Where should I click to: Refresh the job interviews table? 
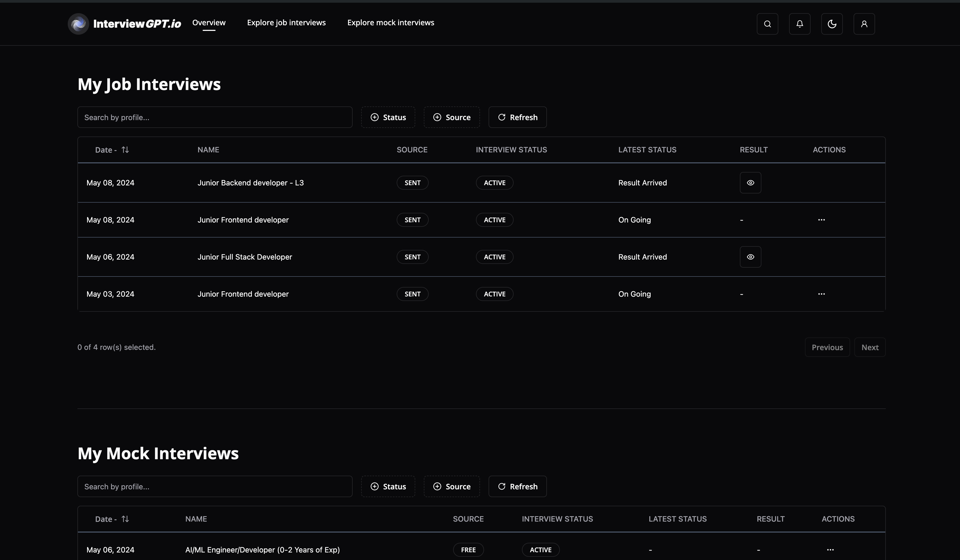point(517,117)
